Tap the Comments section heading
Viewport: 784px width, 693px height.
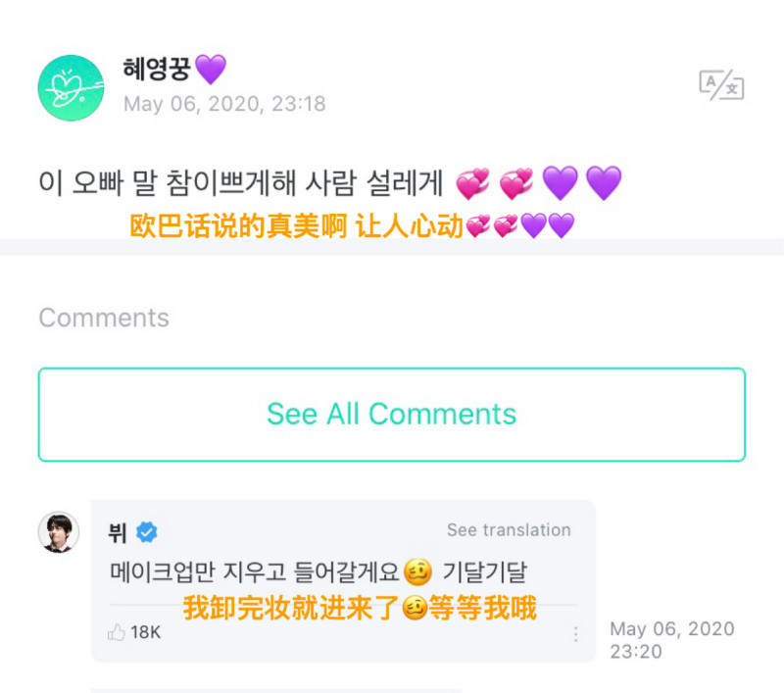pyautogui.click(x=104, y=318)
